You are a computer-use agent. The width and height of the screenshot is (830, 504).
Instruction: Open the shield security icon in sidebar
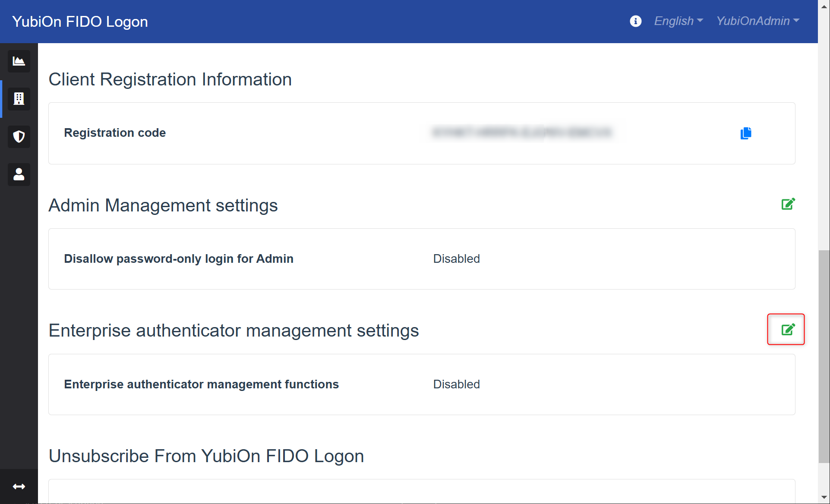coord(19,137)
